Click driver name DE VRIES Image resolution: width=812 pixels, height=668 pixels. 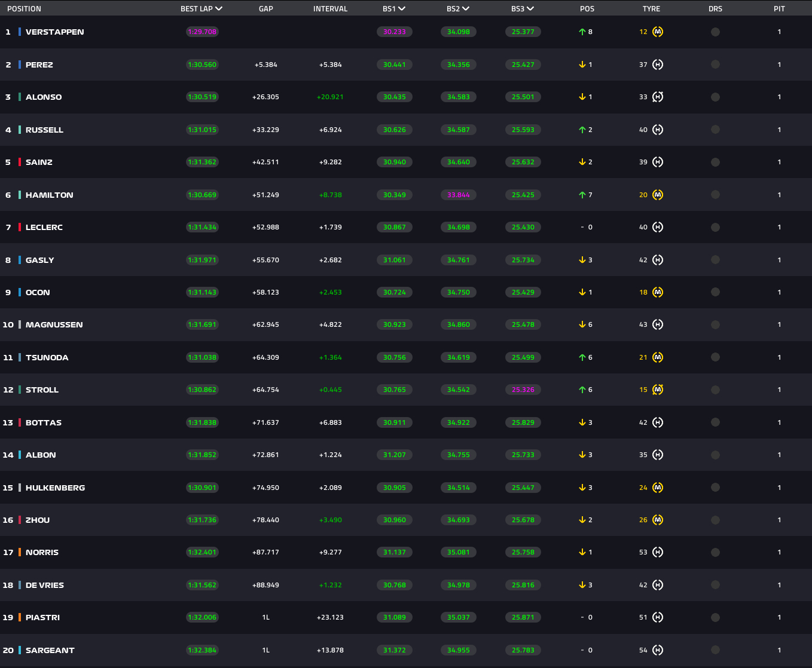(45, 585)
